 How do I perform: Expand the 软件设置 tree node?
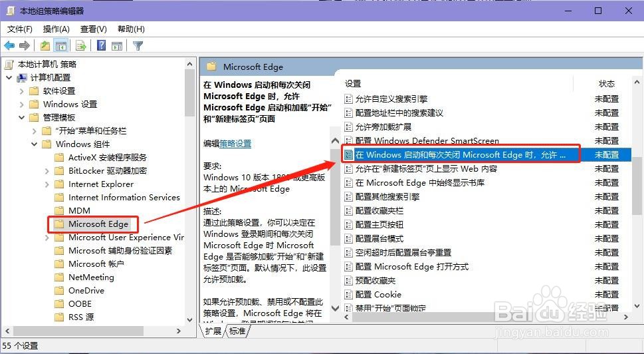point(22,91)
